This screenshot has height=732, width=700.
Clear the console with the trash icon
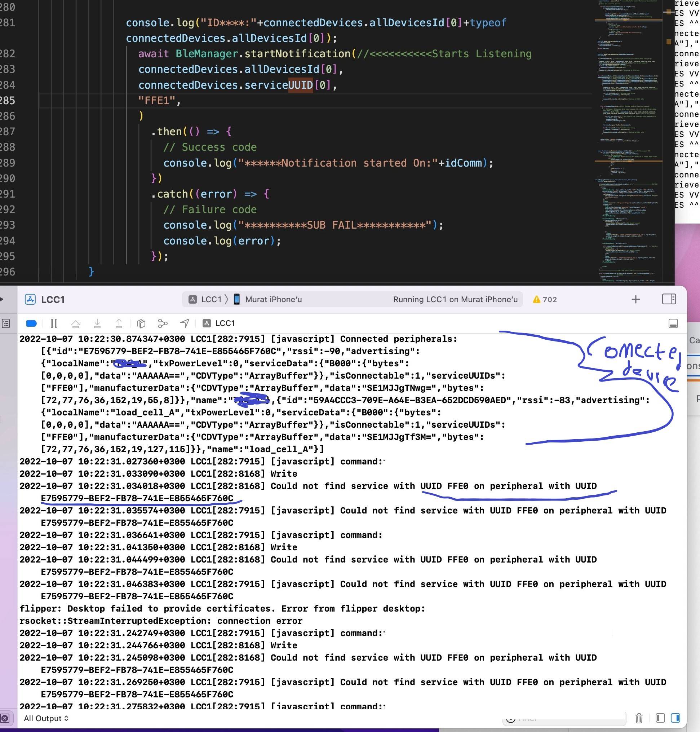coord(639,718)
